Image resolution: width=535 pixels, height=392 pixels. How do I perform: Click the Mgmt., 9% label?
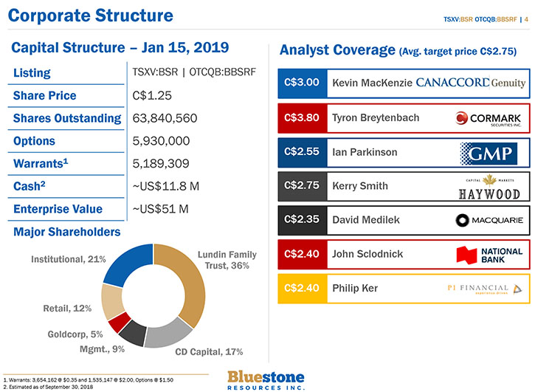pyautogui.click(x=102, y=349)
